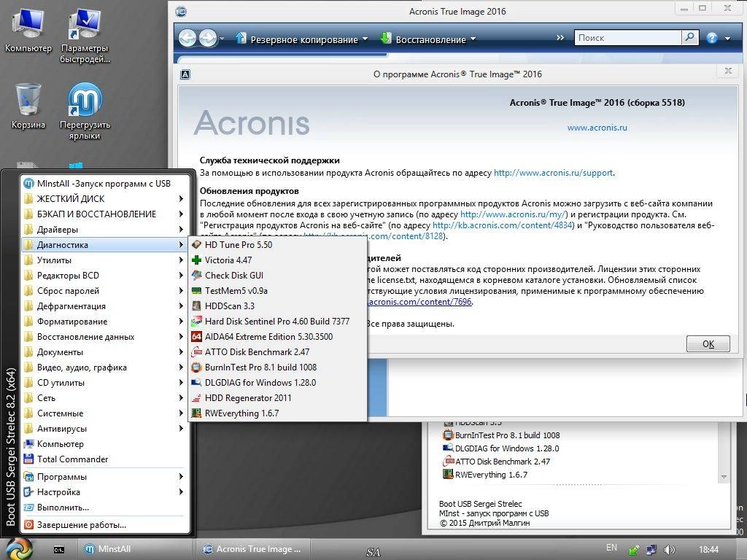Click the volume speaker tray icon
Image resolution: width=747 pixels, height=560 pixels.
click(670, 550)
